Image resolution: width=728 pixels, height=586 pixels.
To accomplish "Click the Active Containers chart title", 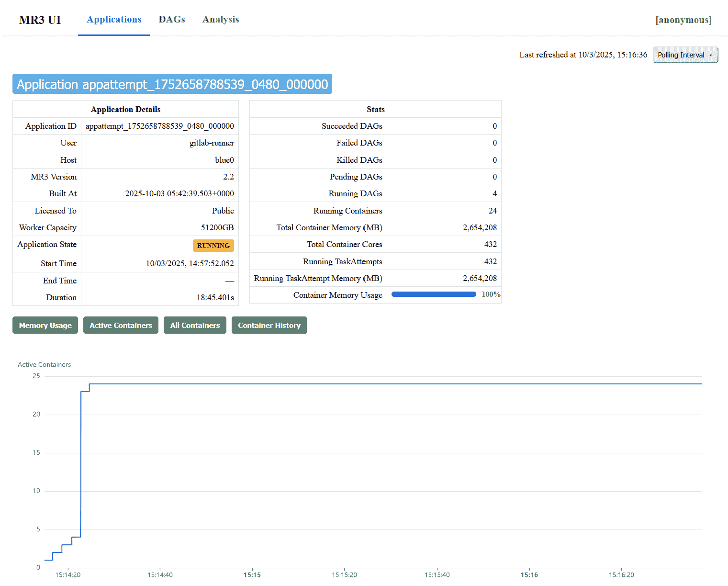I will pos(45,364).
